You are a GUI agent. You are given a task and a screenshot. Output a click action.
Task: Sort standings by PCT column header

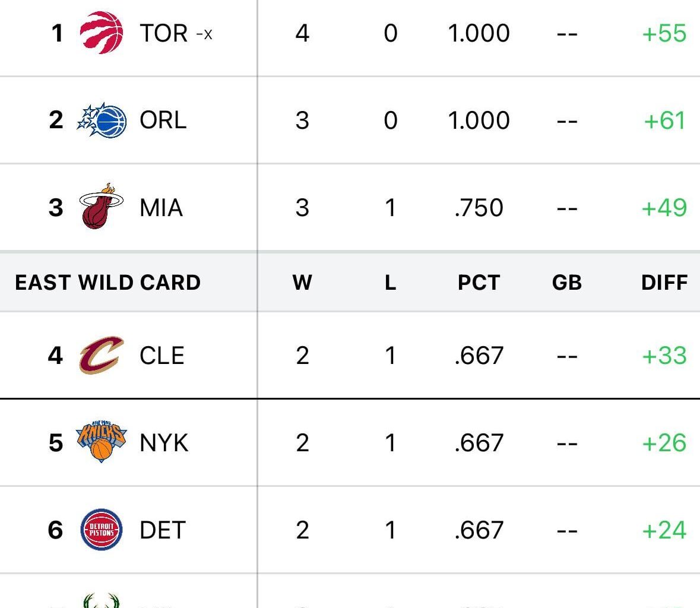click(479, 283)
